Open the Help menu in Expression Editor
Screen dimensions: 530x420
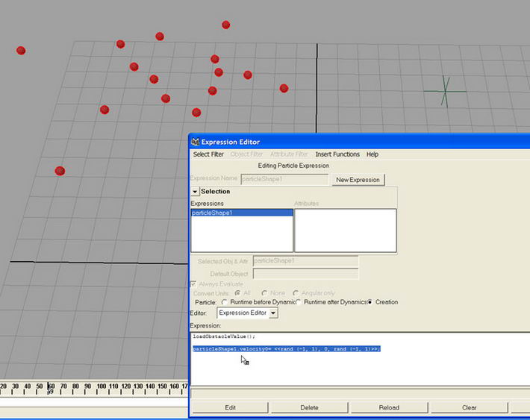pos(372,154)
